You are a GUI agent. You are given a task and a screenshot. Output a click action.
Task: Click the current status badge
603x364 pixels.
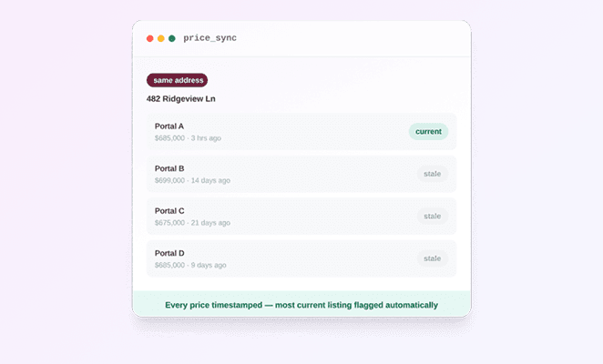pos(428,131)
